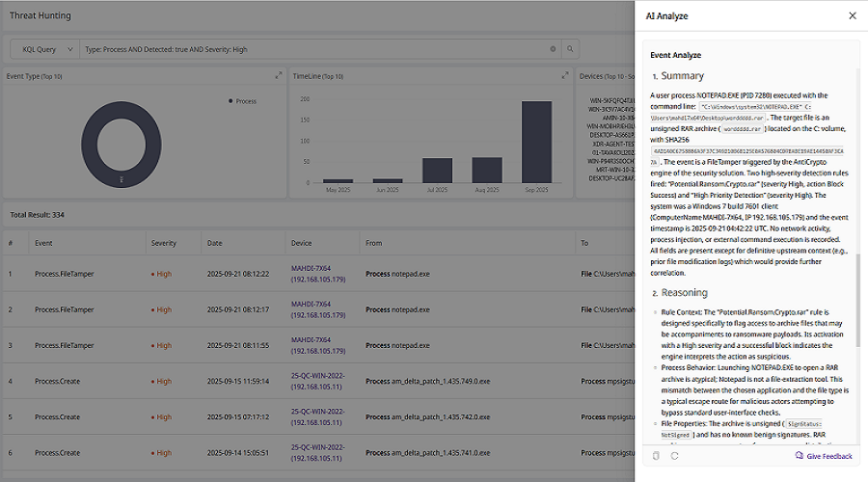Expand the TimeLine chart fullscreen
The width and height of the screenshot is (868, 482).
(565, 75)
